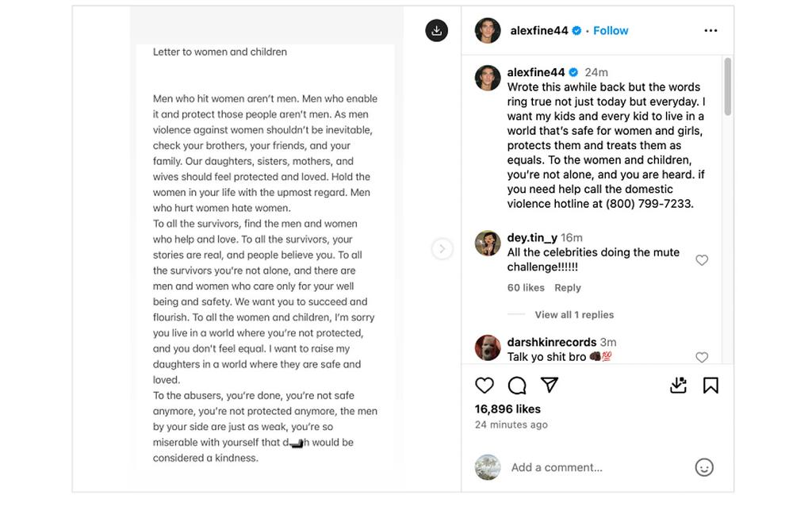Reply to dey.tin_y's comment

pyautogui.click(x=568, y=288)
